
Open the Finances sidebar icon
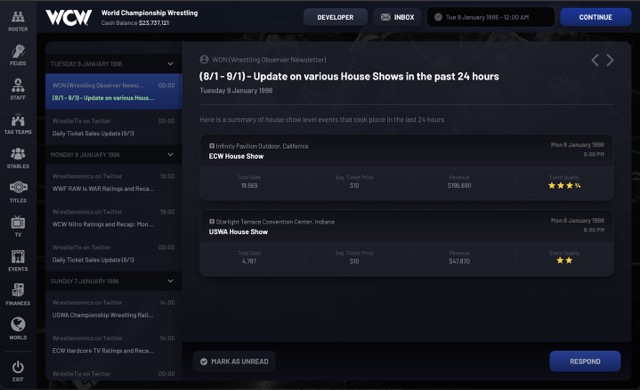[x=18, y=290]
